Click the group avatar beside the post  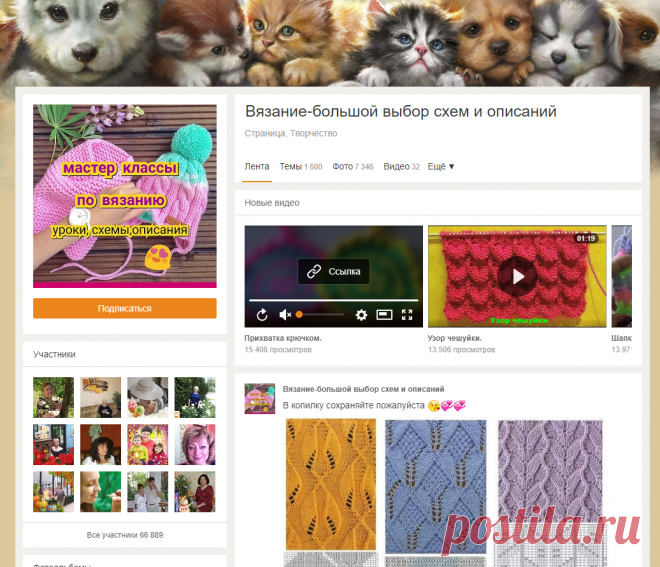(x=260, y=398)
